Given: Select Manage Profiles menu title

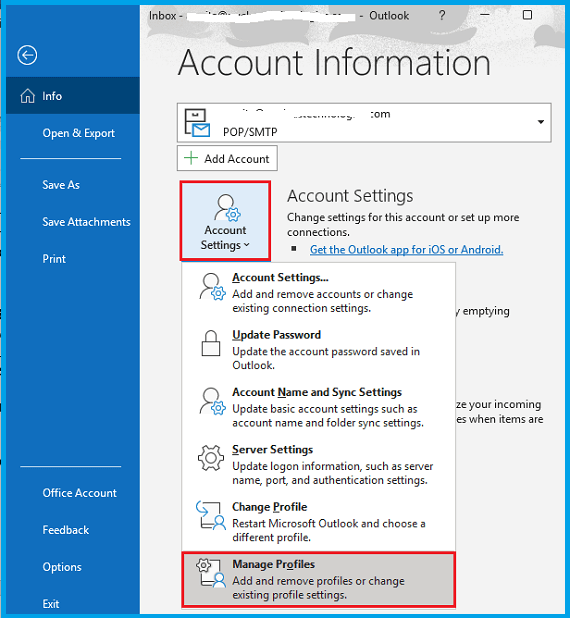Looking at the screenshot, I should pyautogui.click(x=274, y=564).
